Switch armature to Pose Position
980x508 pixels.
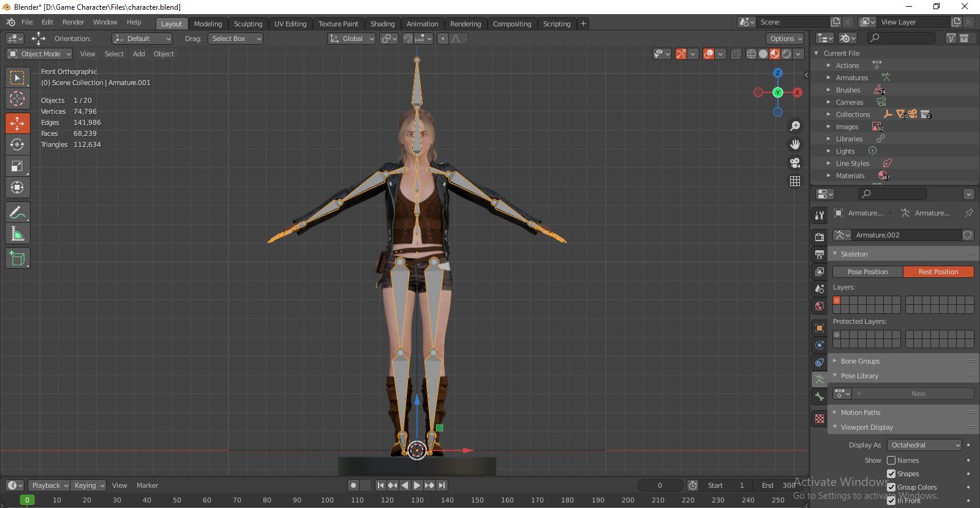point(867,272)
